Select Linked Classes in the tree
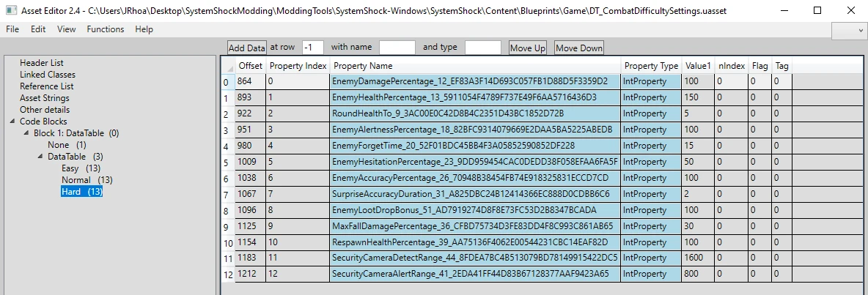Screen dimensions: 868x295 click(x=48, y=75)
